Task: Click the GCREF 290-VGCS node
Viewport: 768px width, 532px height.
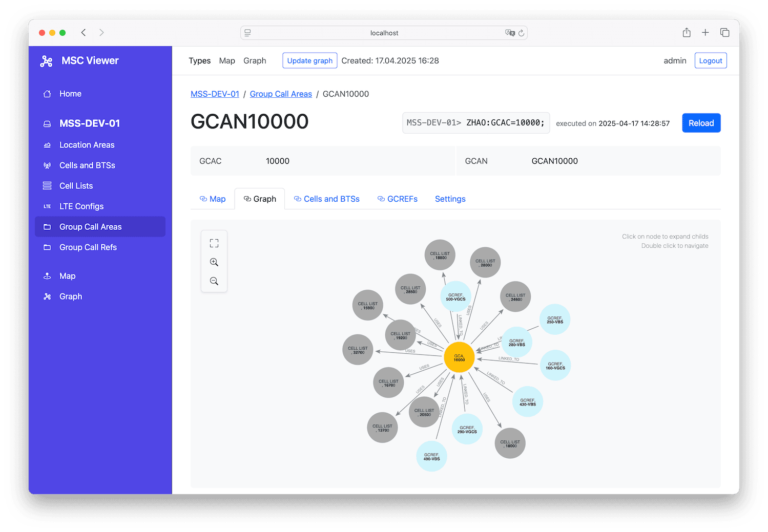Action: [x=467, y=429]
